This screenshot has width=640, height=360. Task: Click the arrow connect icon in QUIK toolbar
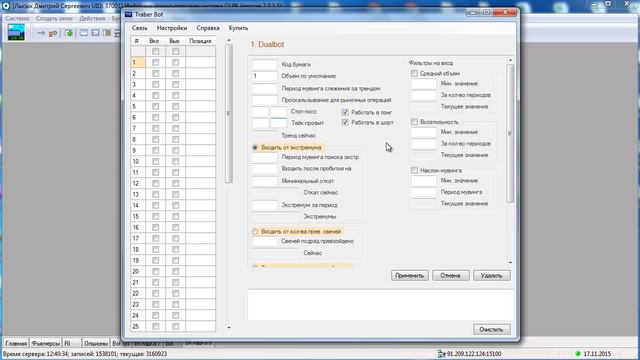pyautogui.click(x=41, y=33)
